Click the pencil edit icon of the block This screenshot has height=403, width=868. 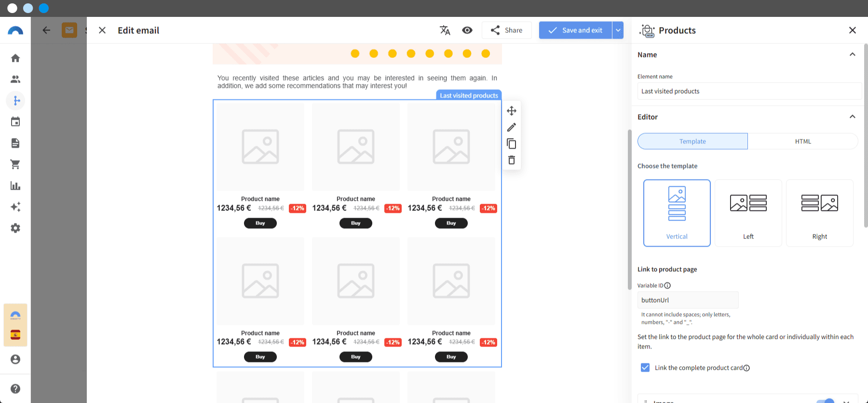coord(512,127)
